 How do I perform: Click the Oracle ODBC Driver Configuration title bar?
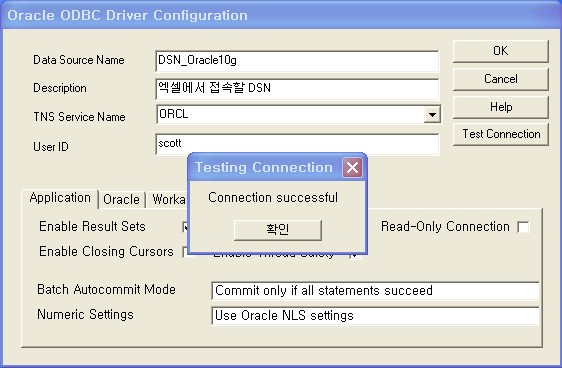tap(281, 15)
